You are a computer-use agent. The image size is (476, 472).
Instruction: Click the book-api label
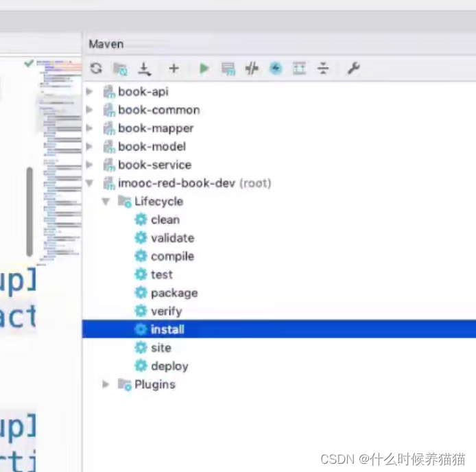point(143,92)
